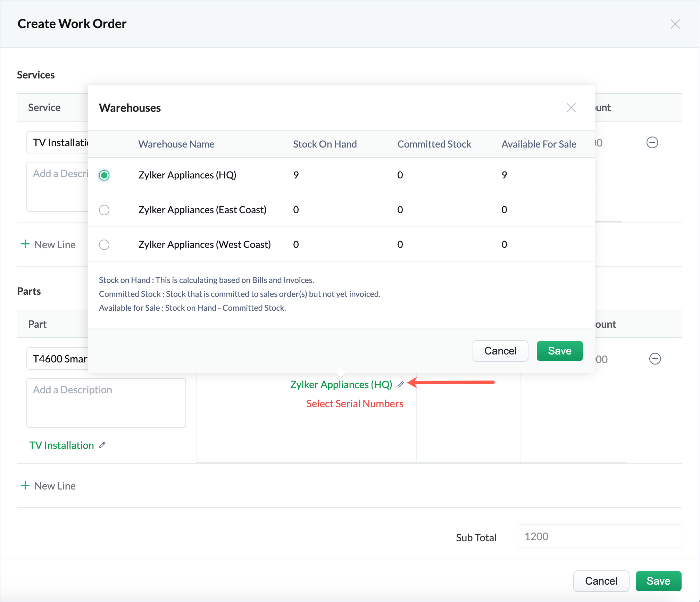700x602 pixels.
Task: Save the work order
Action: point(658,581)
